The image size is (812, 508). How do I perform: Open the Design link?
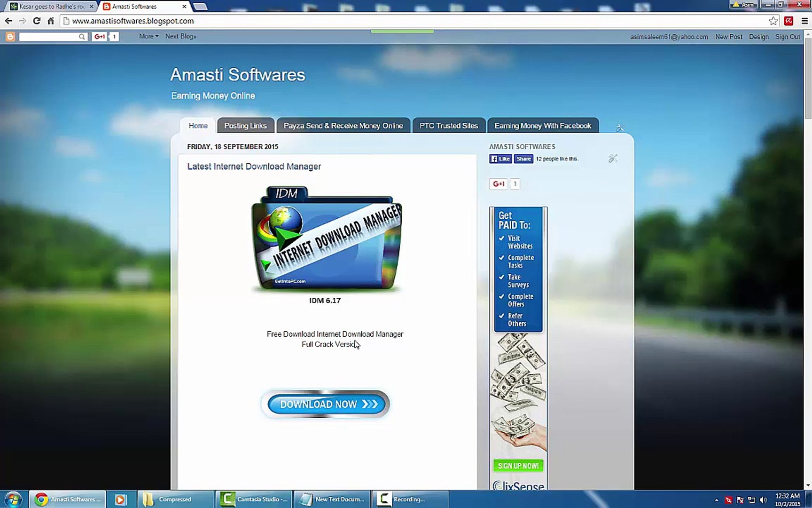coord(759,37)
